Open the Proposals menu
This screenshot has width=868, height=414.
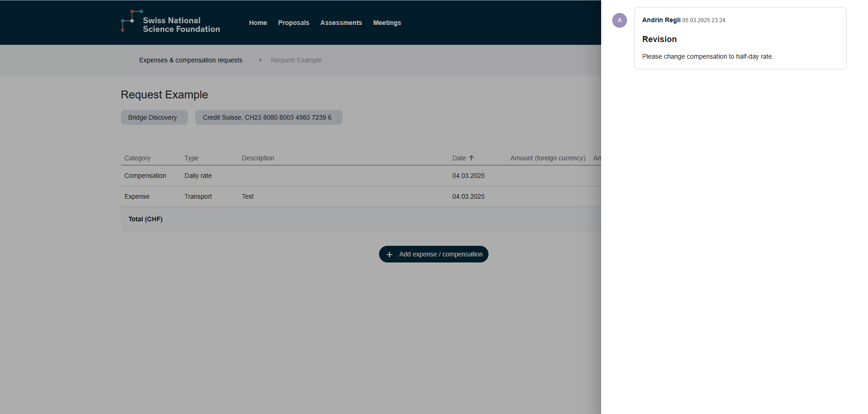pos(293,23)
